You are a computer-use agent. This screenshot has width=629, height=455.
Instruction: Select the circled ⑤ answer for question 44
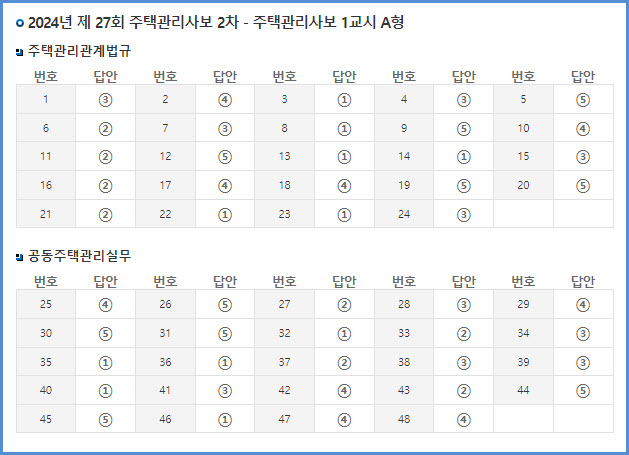(x=583, y=391)
